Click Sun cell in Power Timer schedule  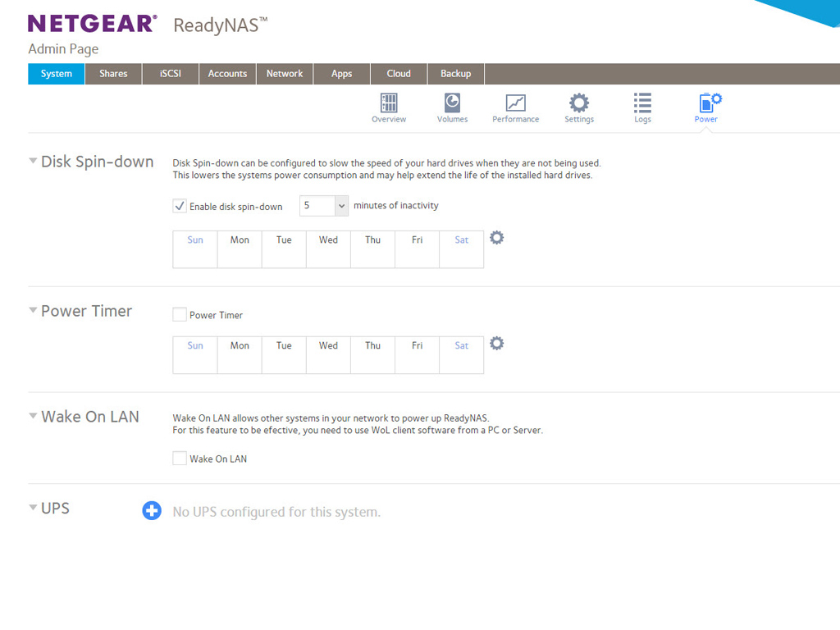pos(195,354)
